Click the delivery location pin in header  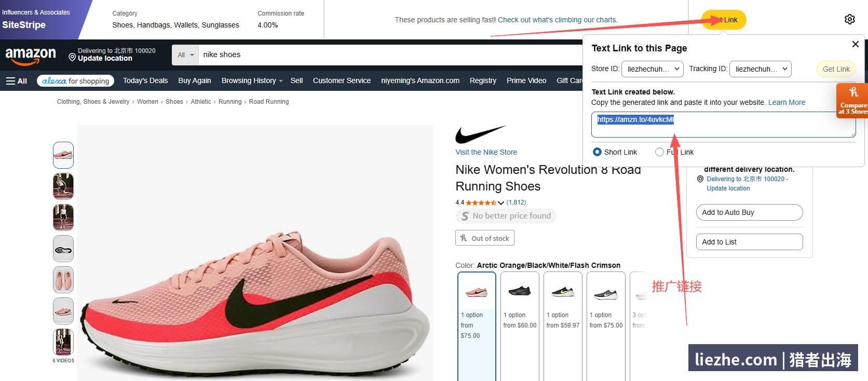click(72, 56)
